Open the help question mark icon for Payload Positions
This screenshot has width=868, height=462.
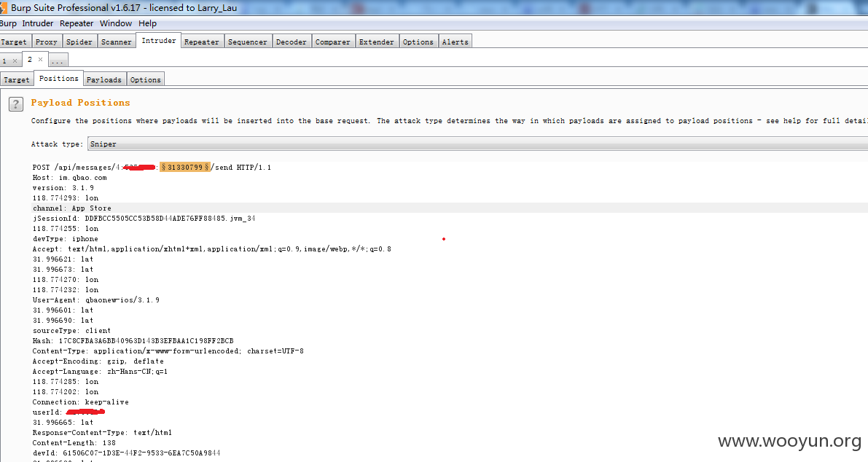point(16,104)
